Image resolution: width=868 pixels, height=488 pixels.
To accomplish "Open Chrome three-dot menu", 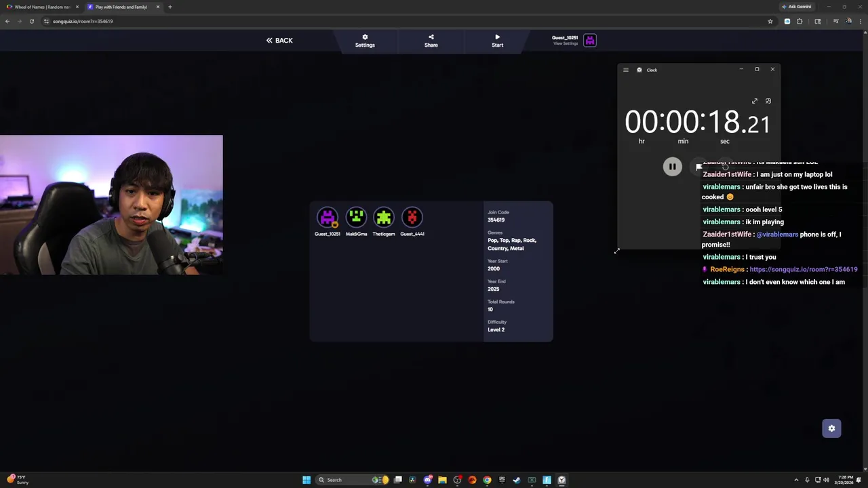I will pos(861,21).
